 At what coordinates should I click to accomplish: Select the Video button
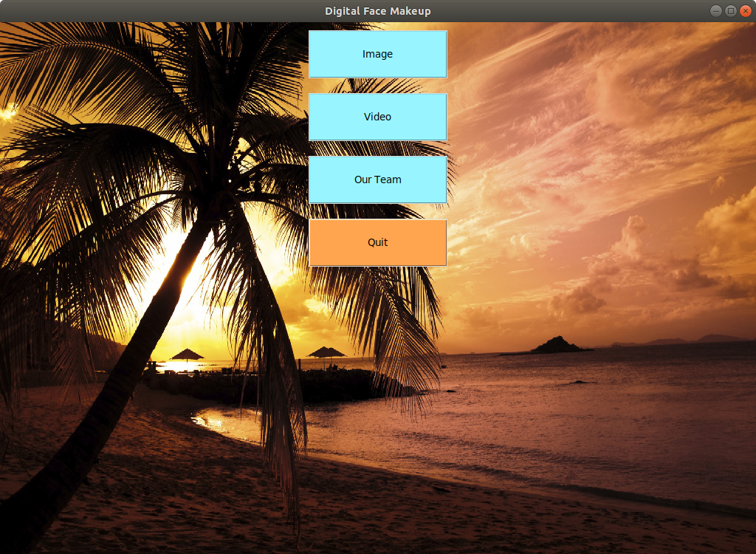coord(377,117)
